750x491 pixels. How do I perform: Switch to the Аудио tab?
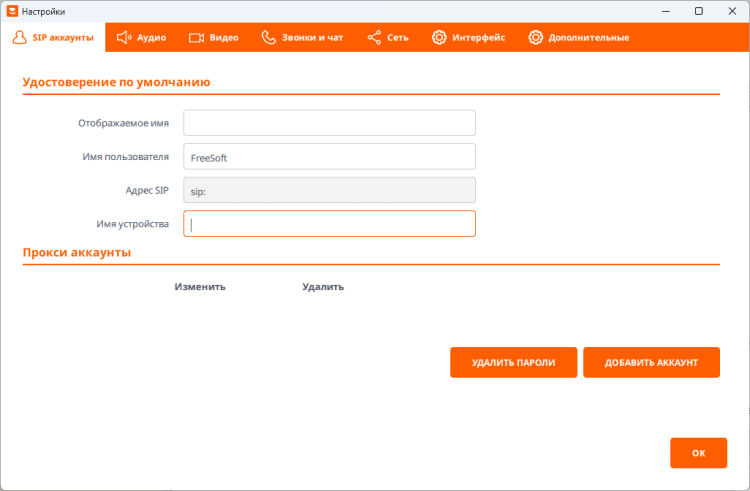tap(150, 38)
